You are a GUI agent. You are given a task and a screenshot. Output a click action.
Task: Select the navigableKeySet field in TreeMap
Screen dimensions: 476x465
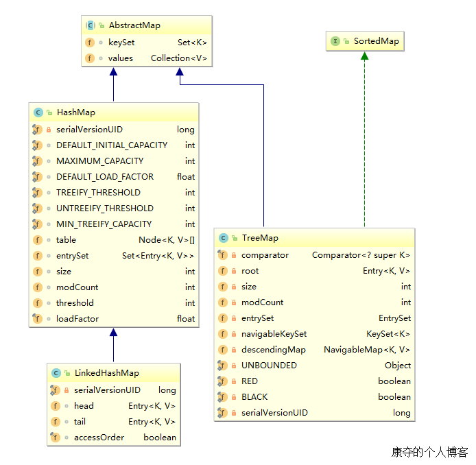[x=274, y=334]
